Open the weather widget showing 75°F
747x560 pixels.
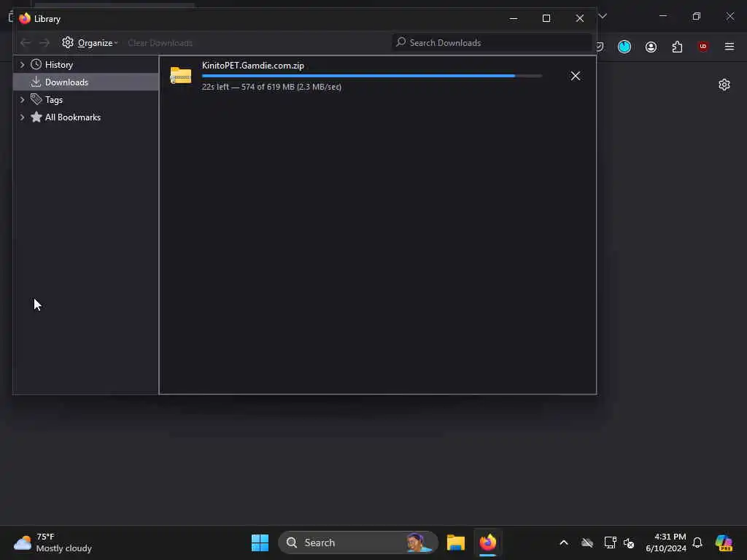[x=53, y=542]
